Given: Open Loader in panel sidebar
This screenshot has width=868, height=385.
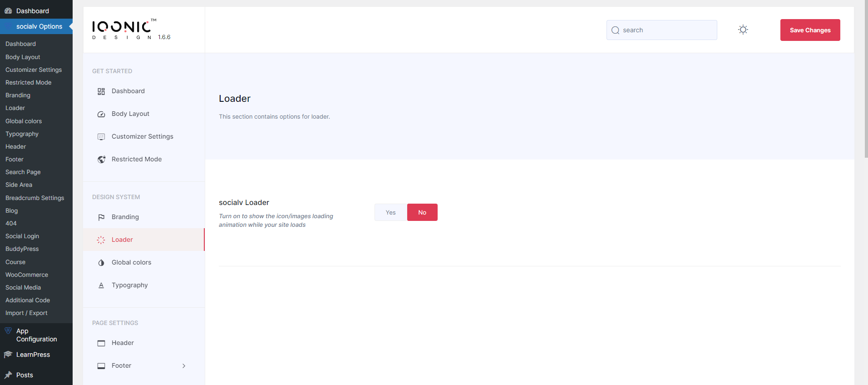Looking at the screenshot, I should (144, 240).
